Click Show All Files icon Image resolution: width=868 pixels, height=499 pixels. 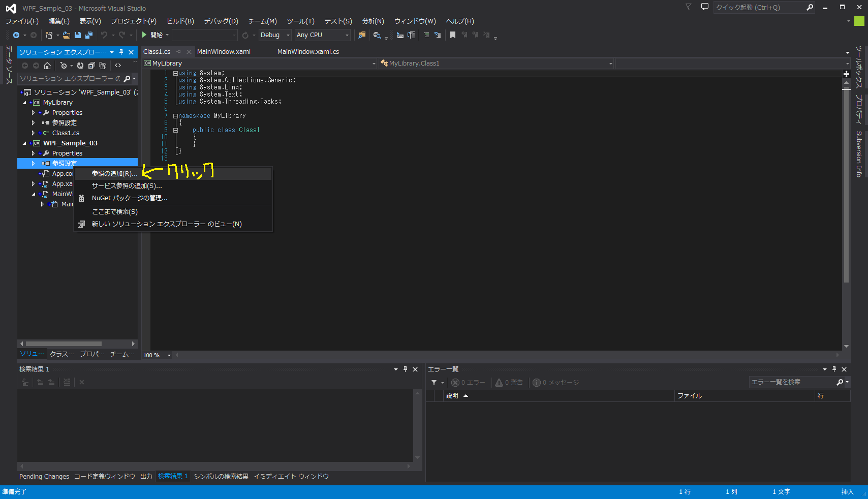103,66
